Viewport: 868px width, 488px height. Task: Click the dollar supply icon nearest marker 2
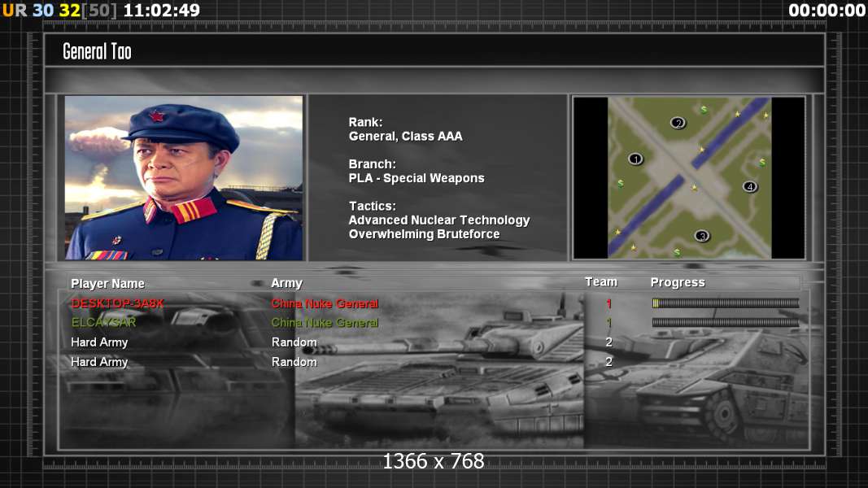pos(704,110)
